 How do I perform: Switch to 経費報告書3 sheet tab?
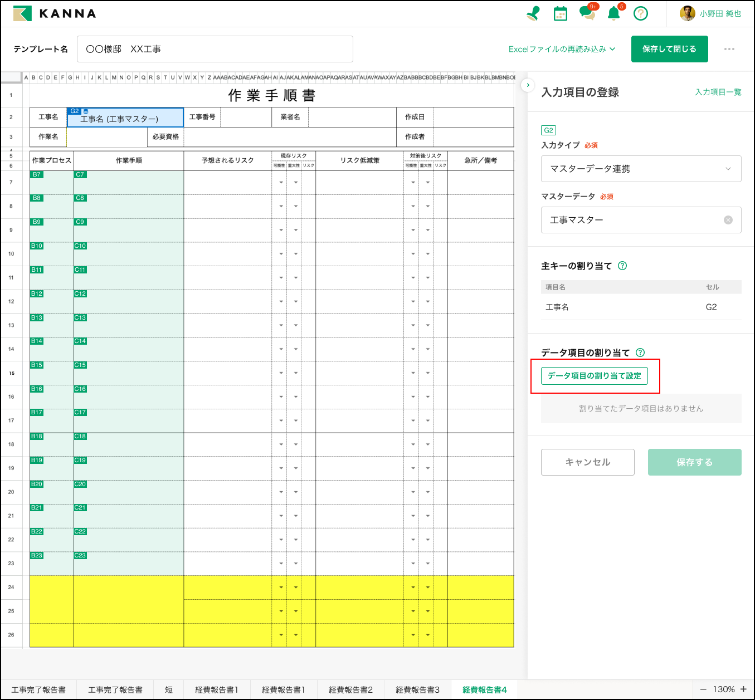[x=417, y=689]
